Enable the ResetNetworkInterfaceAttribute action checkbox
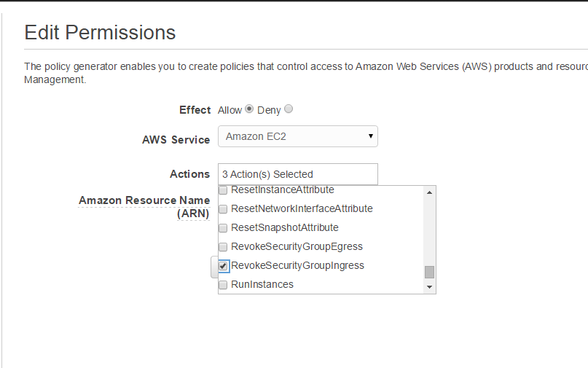 pos(223,209)
